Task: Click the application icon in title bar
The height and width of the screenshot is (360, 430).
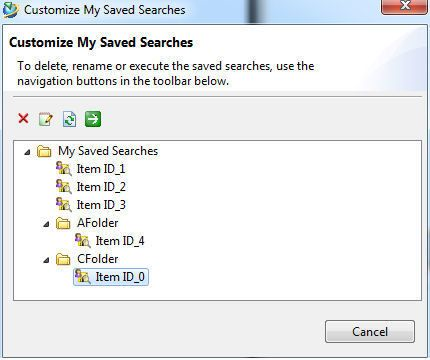Action: [11, 10]
